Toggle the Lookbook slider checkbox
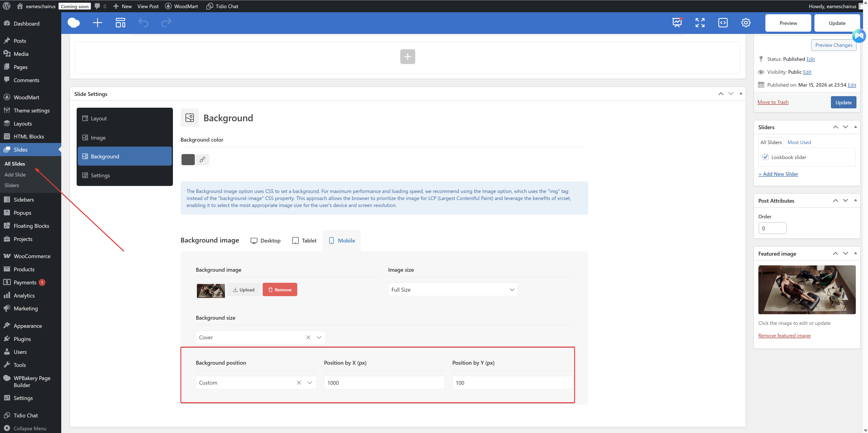The image size is (868, 433). (765, 157)
